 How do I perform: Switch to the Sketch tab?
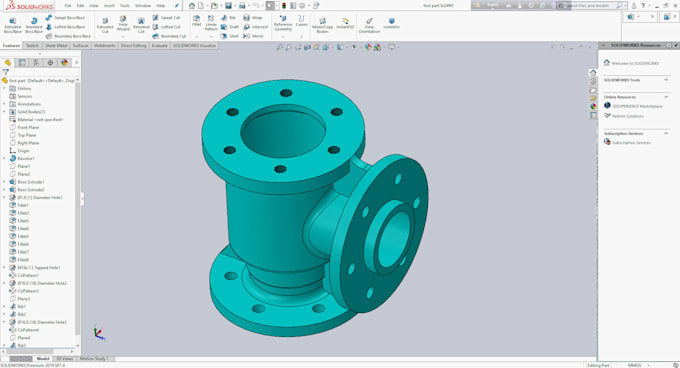point(32,46)
